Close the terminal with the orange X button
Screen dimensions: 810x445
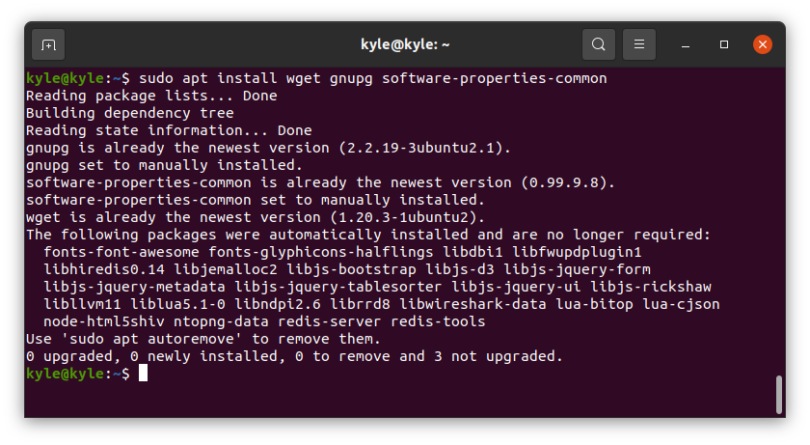pyautogui.click(x=762, y=44)
